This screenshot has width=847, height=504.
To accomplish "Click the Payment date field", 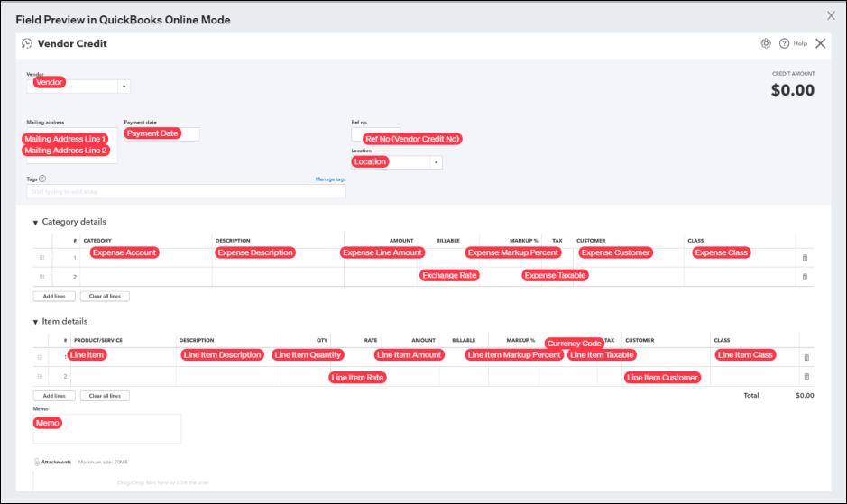I will [x=161, y=134].
